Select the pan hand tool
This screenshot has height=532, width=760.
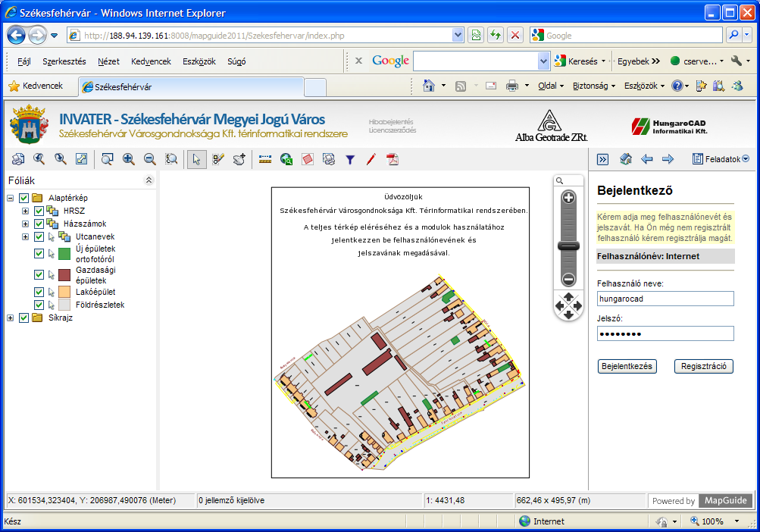pos(239,159)
